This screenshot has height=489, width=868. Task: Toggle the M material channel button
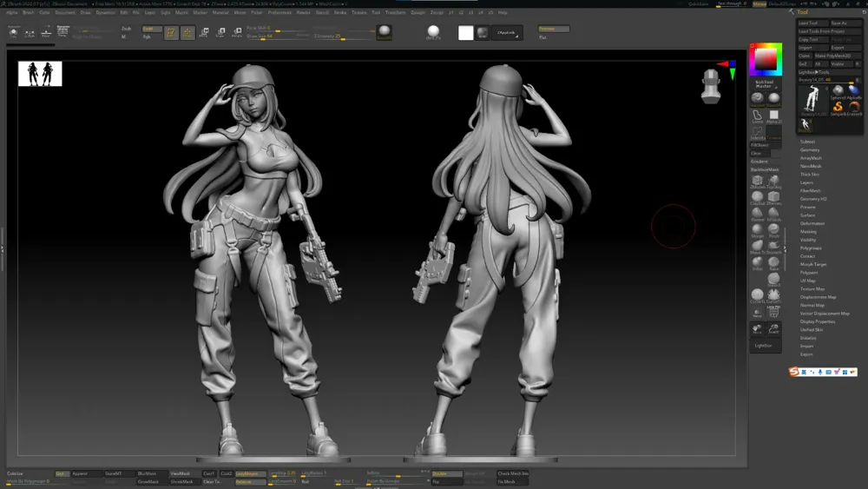123,36
